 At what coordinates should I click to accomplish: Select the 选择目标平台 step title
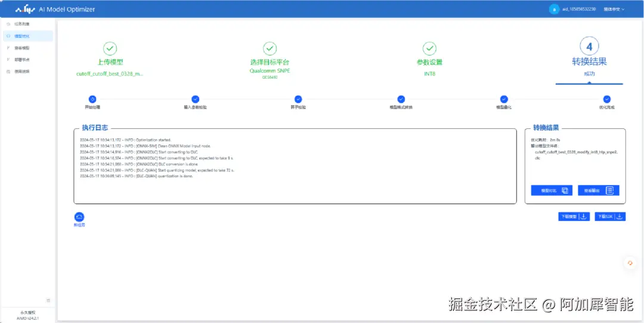(270, 63)
